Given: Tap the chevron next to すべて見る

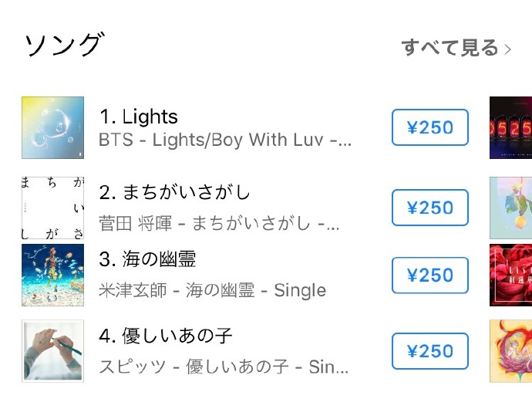Looking at the screenshot, I should [x=507, y=49].
